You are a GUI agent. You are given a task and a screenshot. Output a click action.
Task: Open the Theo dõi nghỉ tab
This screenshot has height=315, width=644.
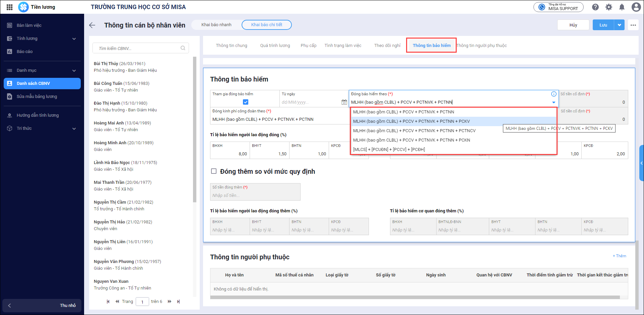coord(387,46)
